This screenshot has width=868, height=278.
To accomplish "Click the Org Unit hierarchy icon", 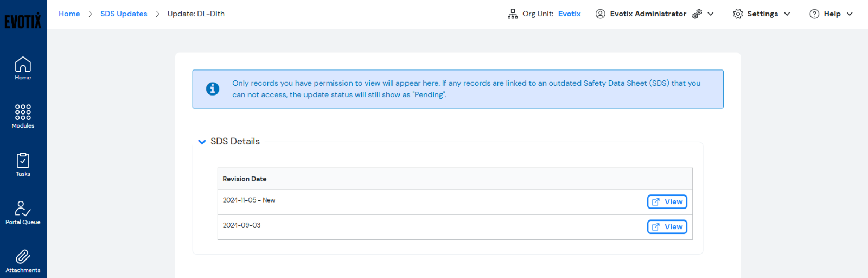I will [x=513, y=14].
